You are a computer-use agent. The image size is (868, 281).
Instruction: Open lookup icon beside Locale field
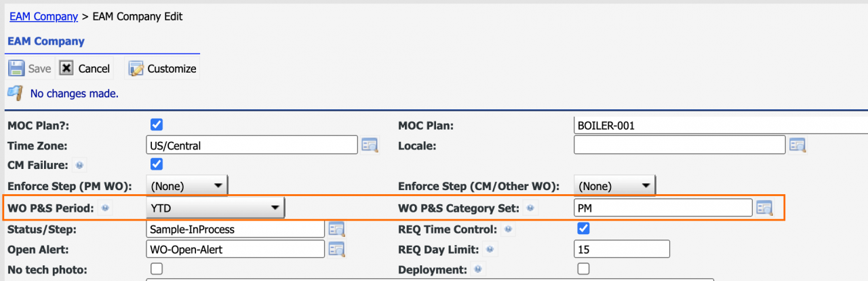[797, 145]
